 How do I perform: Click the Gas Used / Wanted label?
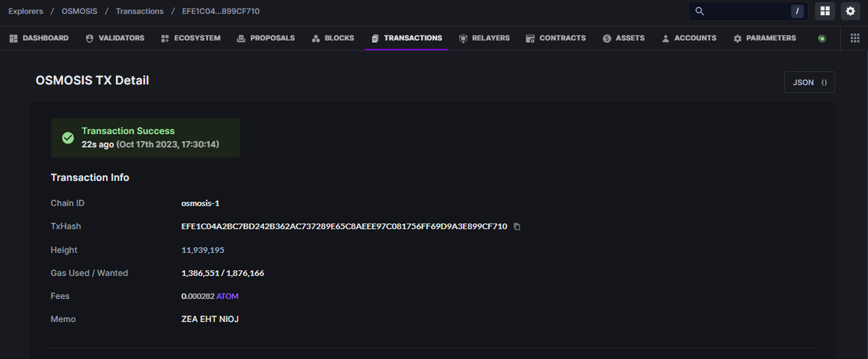(89, 273)
